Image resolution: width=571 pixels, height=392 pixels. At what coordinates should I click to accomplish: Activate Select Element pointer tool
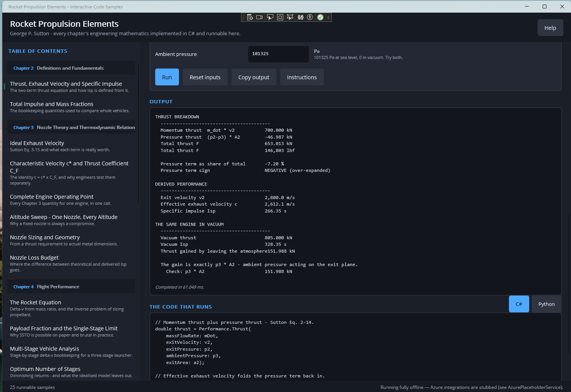pyautogui.click(x=270, y=17)
